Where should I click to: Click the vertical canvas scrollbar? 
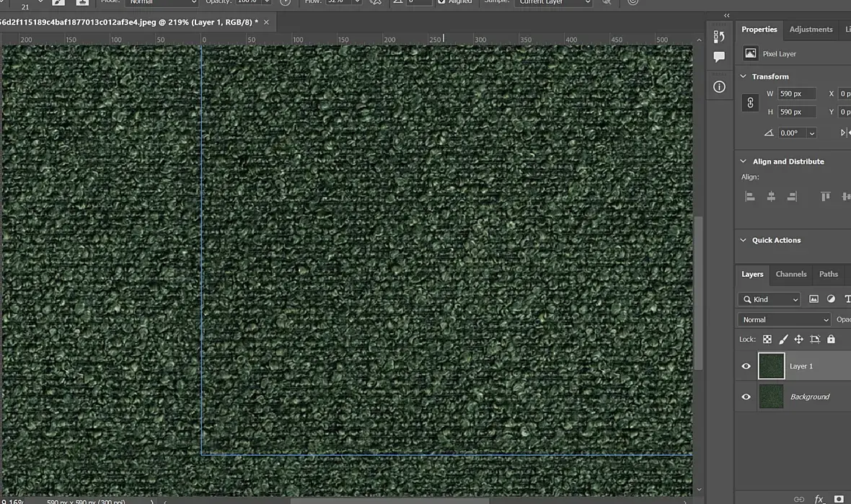[x=699, y=293]
